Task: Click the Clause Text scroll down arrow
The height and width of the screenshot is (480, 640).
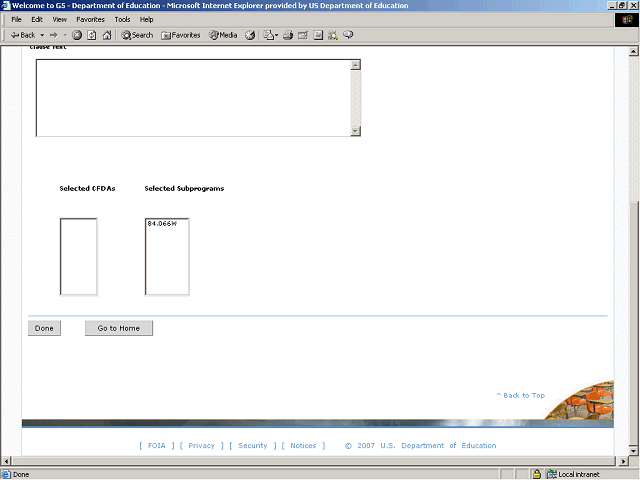Action: coord(356,131)
